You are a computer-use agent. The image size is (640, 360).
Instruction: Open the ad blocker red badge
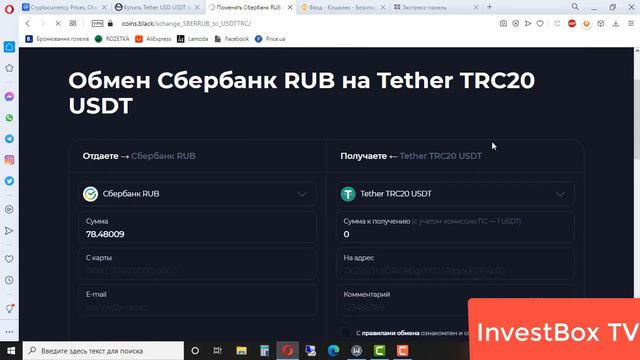572,24
